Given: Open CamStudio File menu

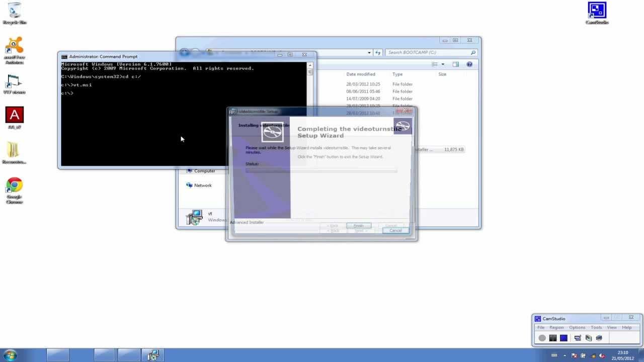Looking at the screenshot, I should [541, 327].
